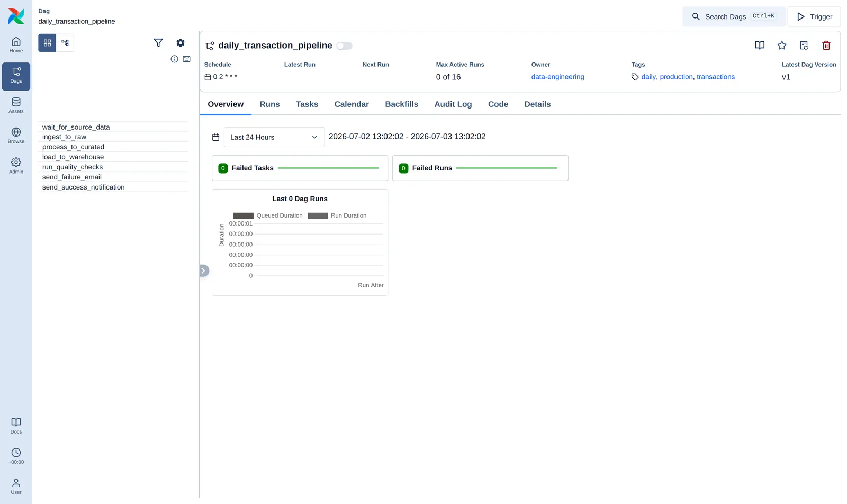Switch to the Overview tab
This screenshot has height=504, width=847.
pos(226,104)
